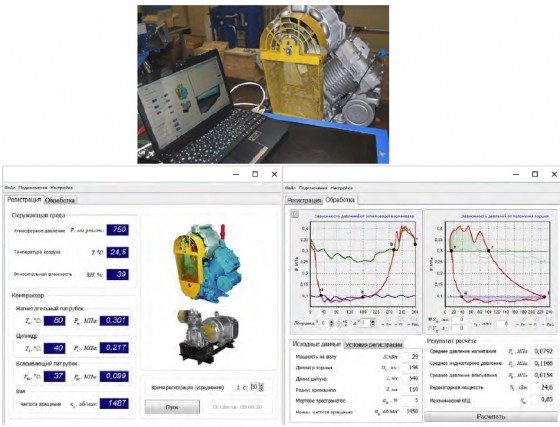This screenshot has height=427, width=560.
Task: Open the Условия регистрации tab
Action: [374, 345]
